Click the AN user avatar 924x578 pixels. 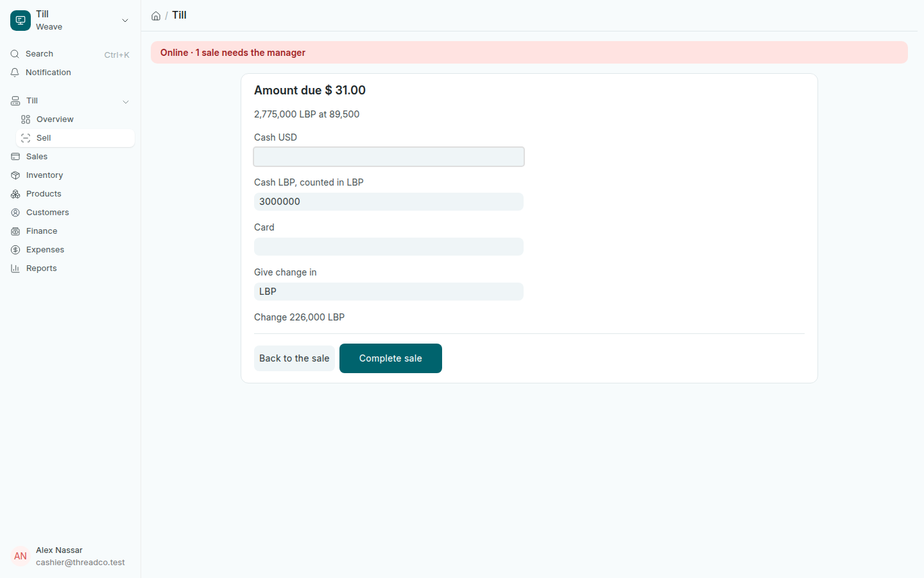coord(21,556)
